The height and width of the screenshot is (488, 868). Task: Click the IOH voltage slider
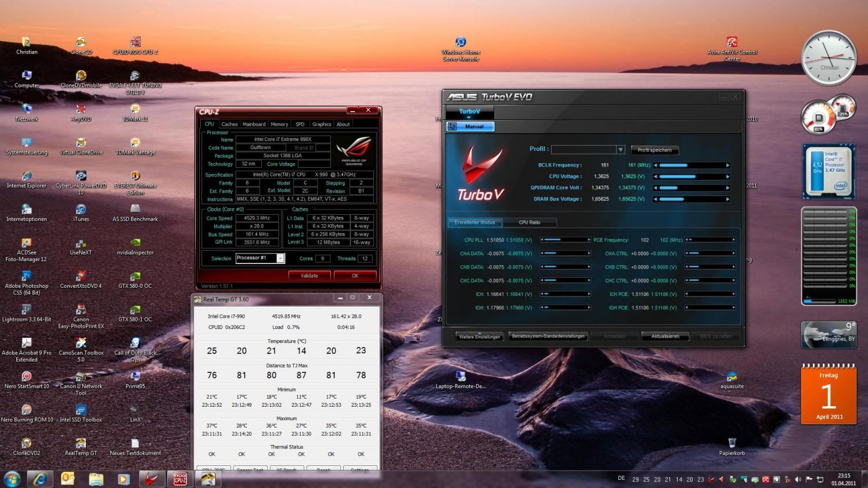click(x=566, y=308)
